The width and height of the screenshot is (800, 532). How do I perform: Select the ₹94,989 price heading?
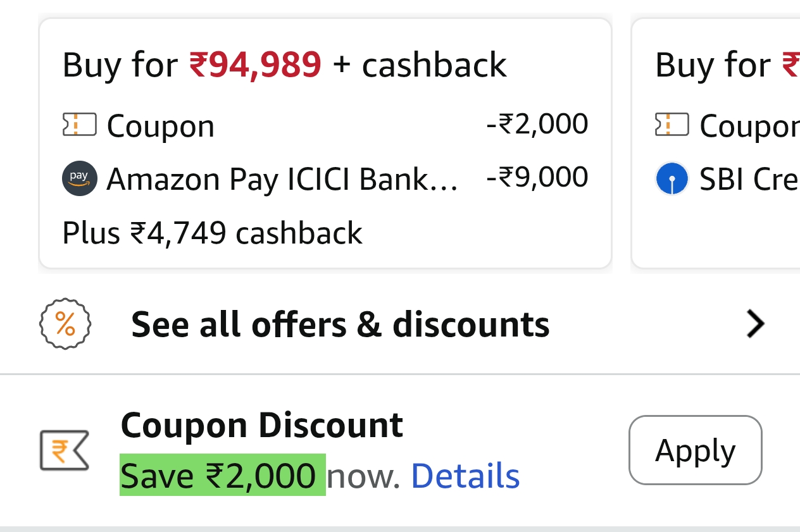255,65
